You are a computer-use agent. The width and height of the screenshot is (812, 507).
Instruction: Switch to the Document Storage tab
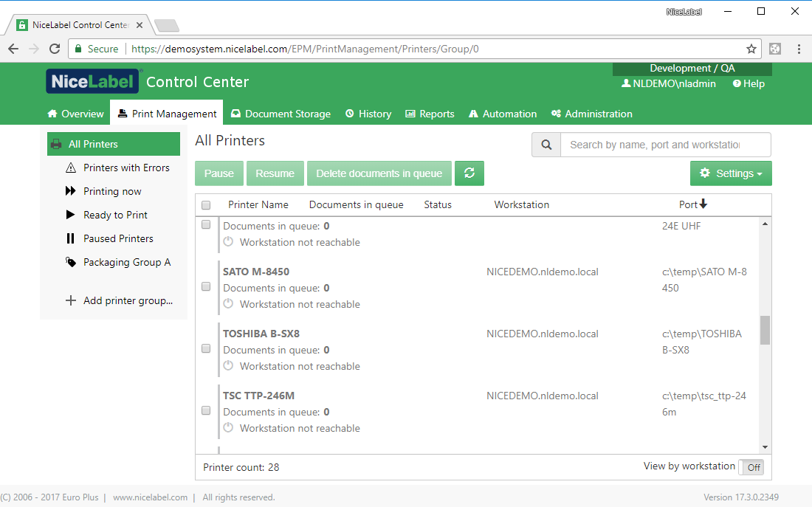281,114
